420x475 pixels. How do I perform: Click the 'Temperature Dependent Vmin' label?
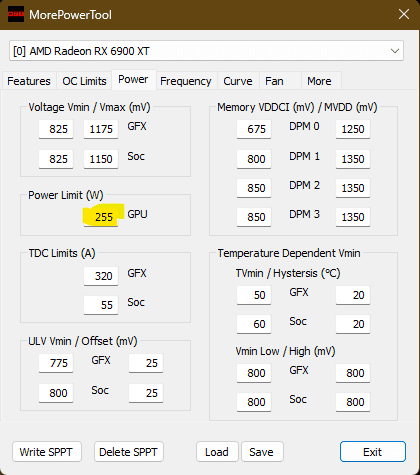tap(289, 253)
